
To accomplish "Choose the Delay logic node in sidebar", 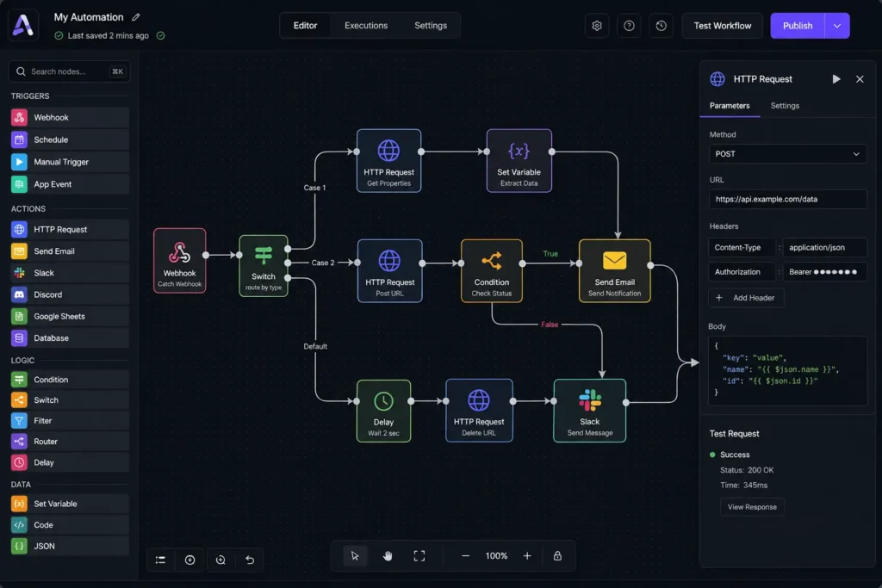I will point(70,462).
